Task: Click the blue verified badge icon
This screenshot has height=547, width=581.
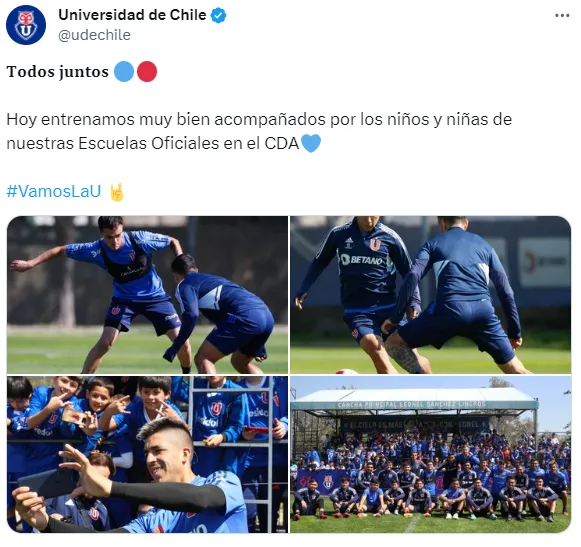Action: [218, 16]
